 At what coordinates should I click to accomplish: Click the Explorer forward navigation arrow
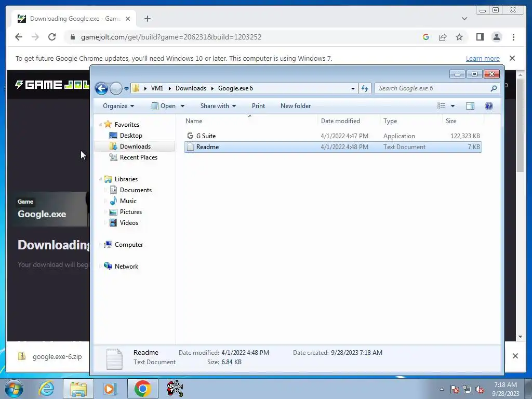click(x=116, y=88)
